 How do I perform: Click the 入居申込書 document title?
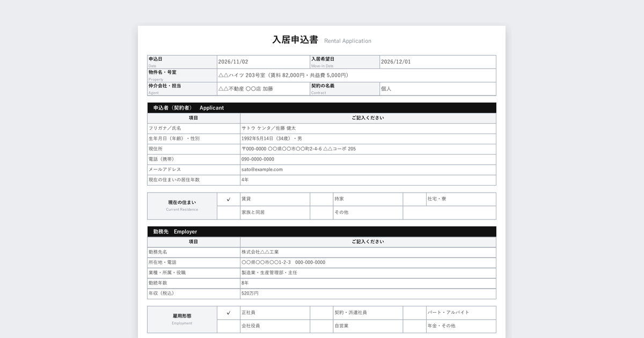(x=295, y=40)
